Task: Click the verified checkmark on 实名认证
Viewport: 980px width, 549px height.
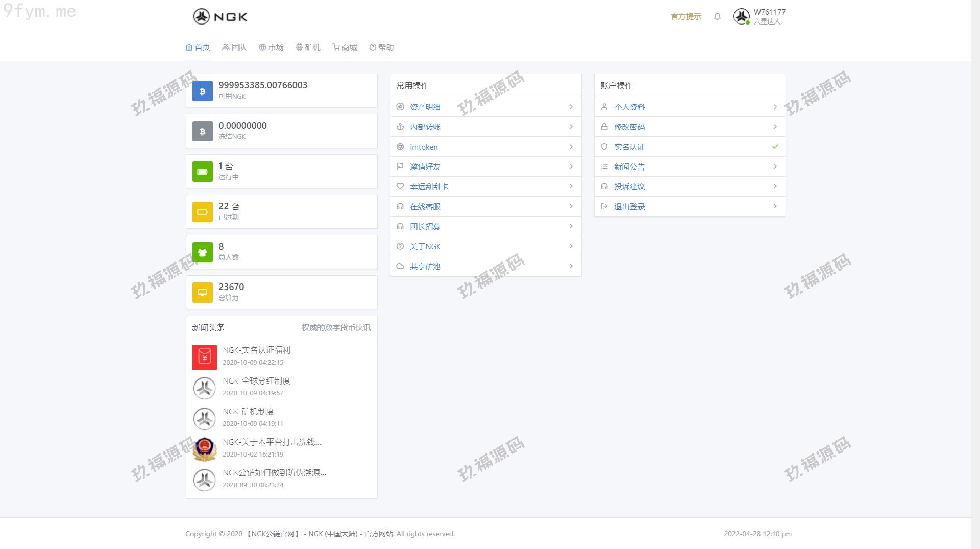Action: click(775, 147)
